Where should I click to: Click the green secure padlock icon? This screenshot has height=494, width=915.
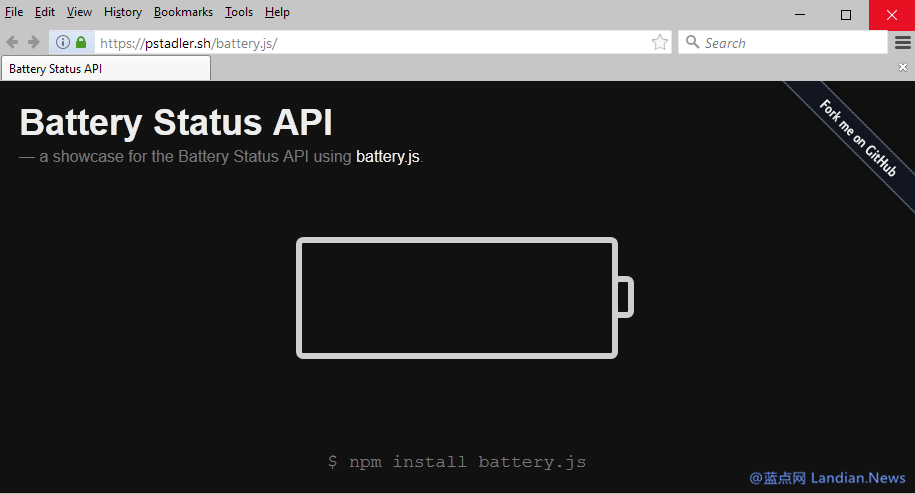click(x=81, y=42)
